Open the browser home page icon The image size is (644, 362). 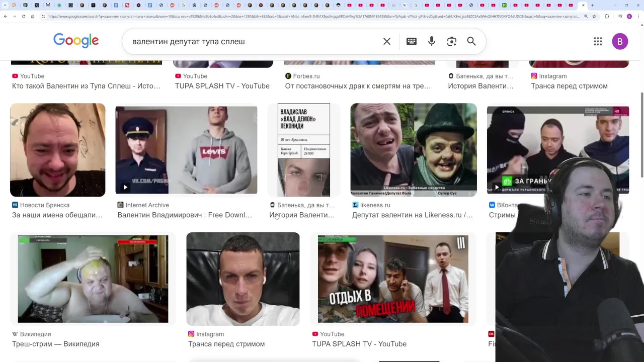point(32,16)
